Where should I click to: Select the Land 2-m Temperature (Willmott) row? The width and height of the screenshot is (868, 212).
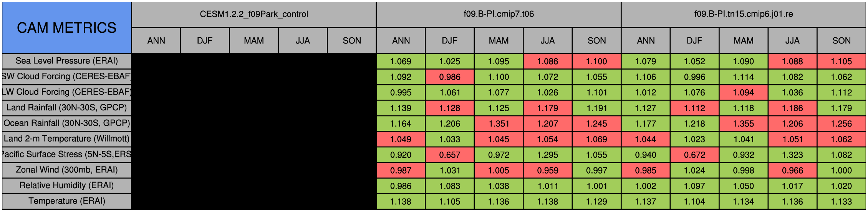tap(66, 139)
